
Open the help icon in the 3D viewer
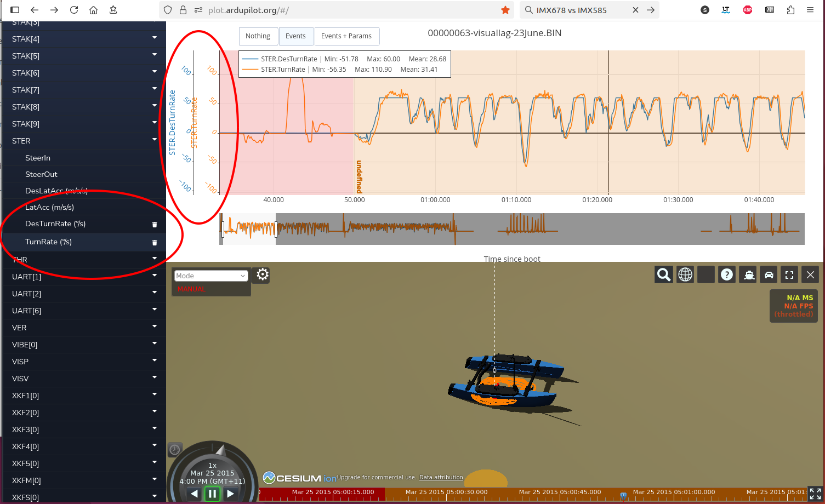click(x=726, y=274)
